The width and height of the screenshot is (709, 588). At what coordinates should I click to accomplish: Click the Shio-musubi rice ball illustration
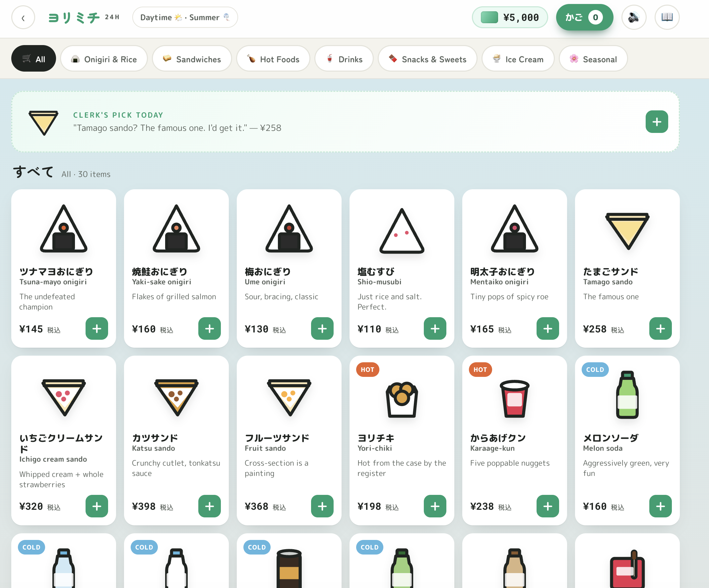click(x=402, y=231)
